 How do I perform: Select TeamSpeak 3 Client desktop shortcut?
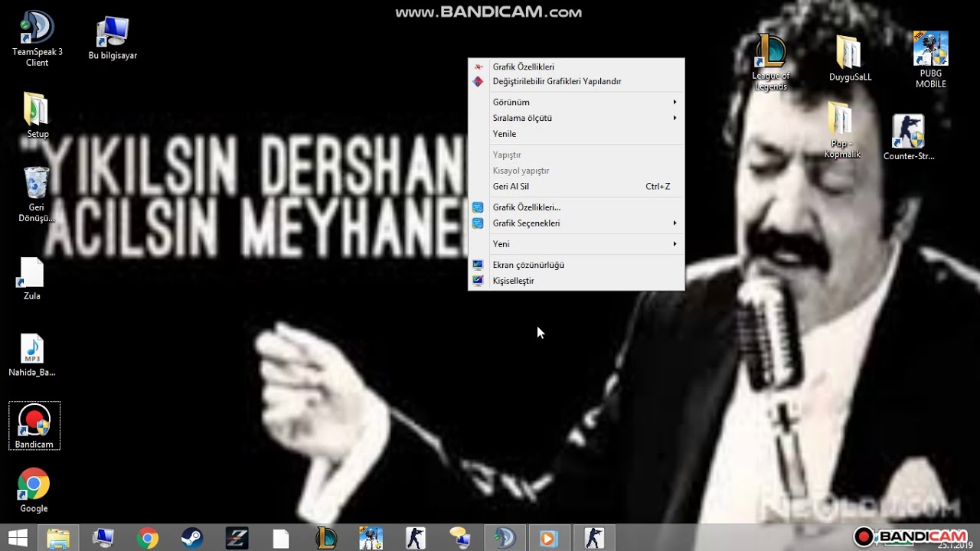(x=37, y=38)
